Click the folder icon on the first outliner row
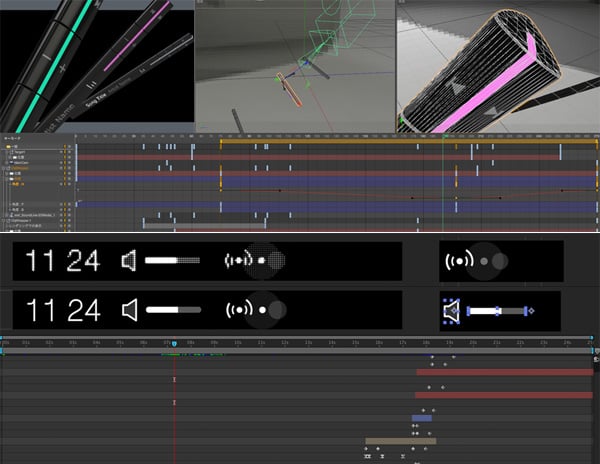Screen dimensions: 600x464 (8, 146)
